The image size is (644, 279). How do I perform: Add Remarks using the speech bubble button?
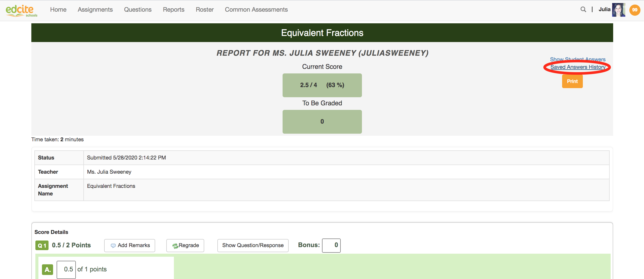point(130,245)
